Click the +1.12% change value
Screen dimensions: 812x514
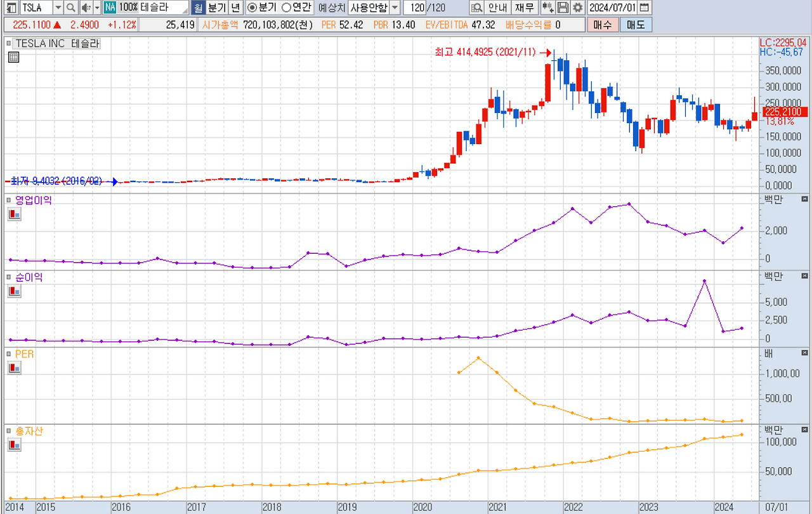pos(122,25)
